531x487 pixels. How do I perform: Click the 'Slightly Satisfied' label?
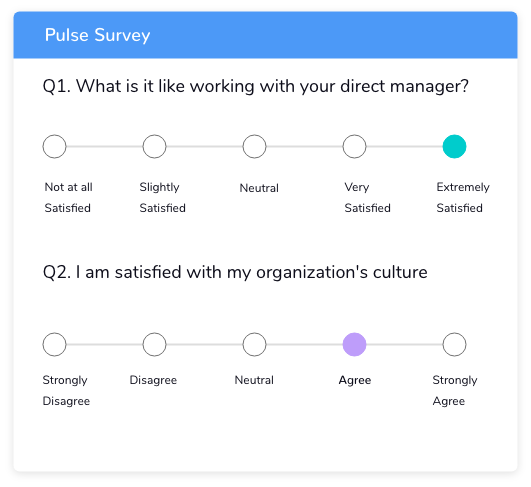tap(163, 197)
